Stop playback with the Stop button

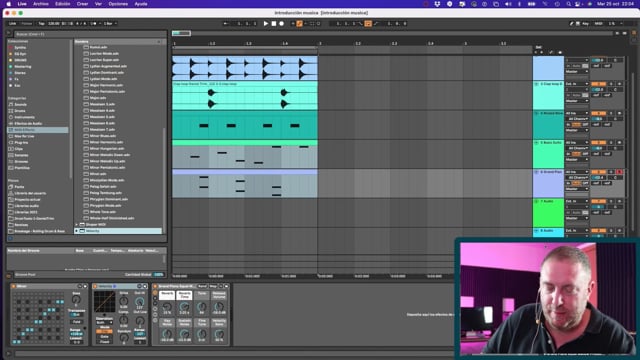[x=274, y=24]
